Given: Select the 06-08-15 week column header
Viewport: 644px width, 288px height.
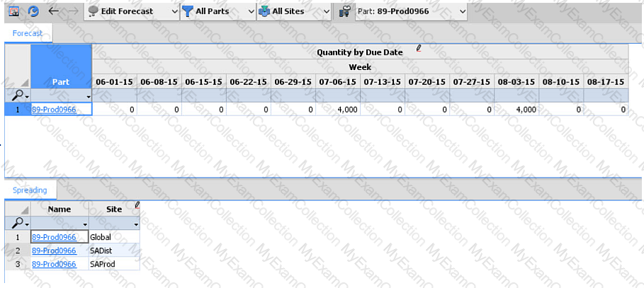Looking at the screenshot, I should tap(159, 81).
